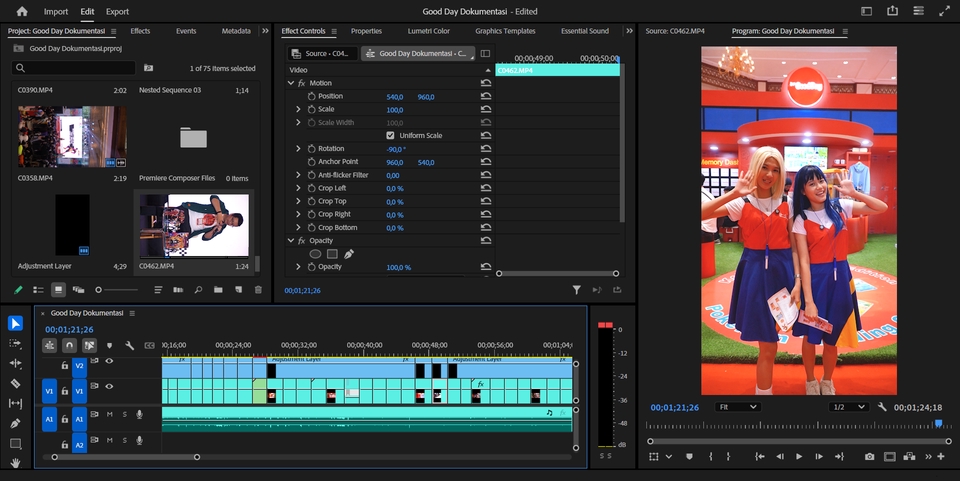This screenshot has height=481, width=960.
Task: Open the Export workspace tab
Action: [117, 11]
